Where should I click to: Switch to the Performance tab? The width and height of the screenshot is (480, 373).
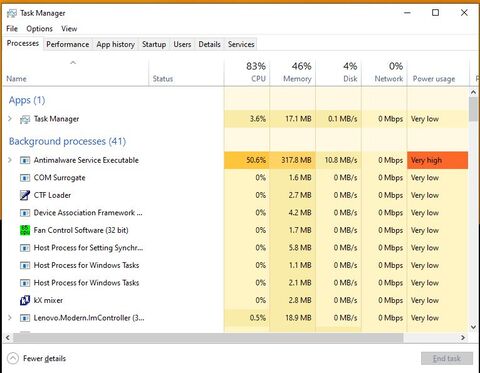click(x=68, y=44)
